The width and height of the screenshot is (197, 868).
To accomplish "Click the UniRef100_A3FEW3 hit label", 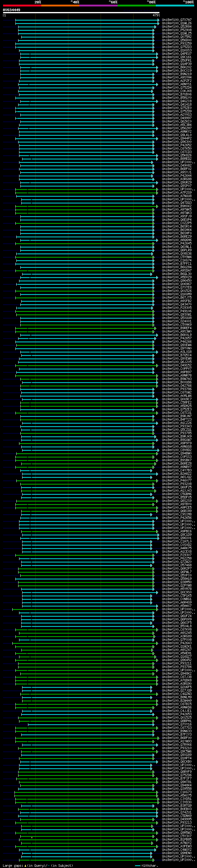I will [x=177, y=846].
